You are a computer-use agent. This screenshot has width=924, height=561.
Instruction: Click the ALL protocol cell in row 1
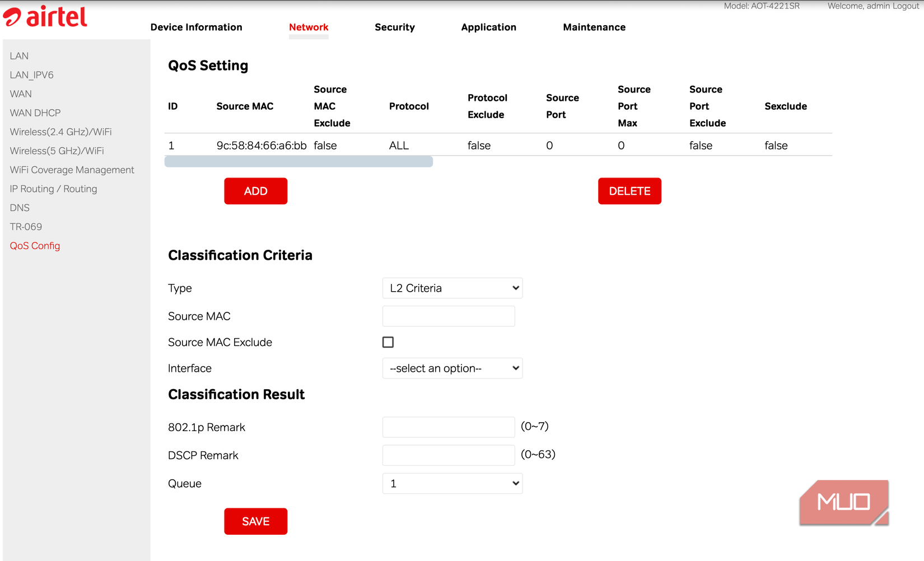click(399, 146)
